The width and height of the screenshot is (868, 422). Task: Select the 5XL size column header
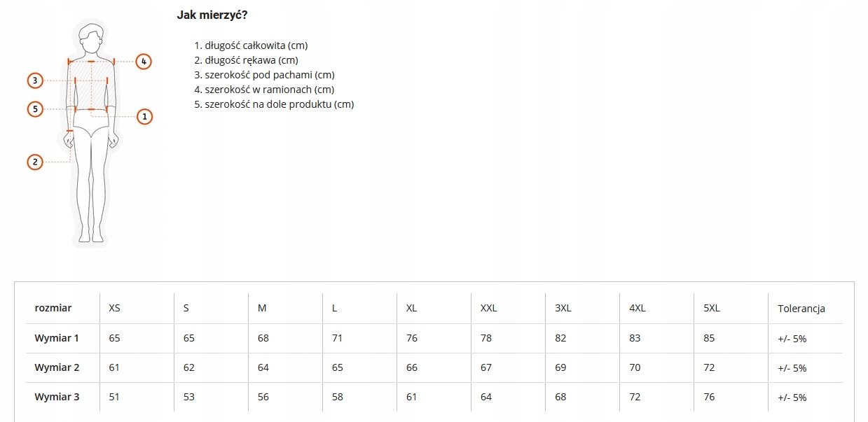click(x=712, y=308)
